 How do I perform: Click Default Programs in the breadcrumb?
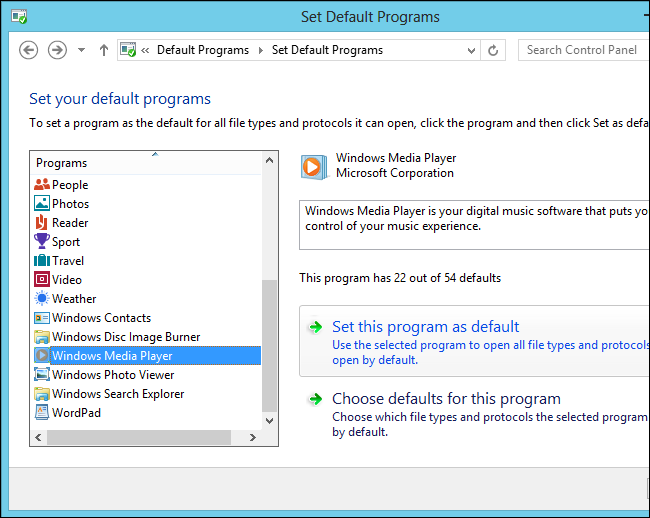point(203,50)
